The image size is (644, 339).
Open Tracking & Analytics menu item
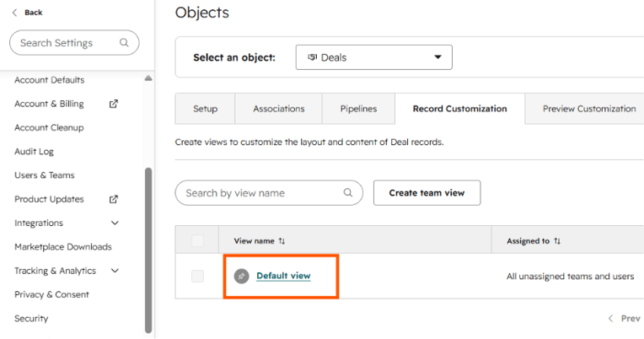(x=55, y=271)
